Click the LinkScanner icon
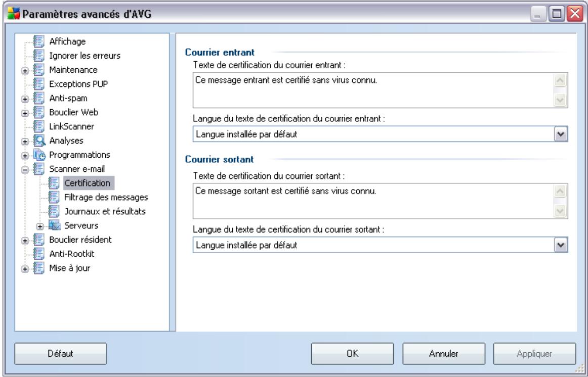 [x=39, y=126]
